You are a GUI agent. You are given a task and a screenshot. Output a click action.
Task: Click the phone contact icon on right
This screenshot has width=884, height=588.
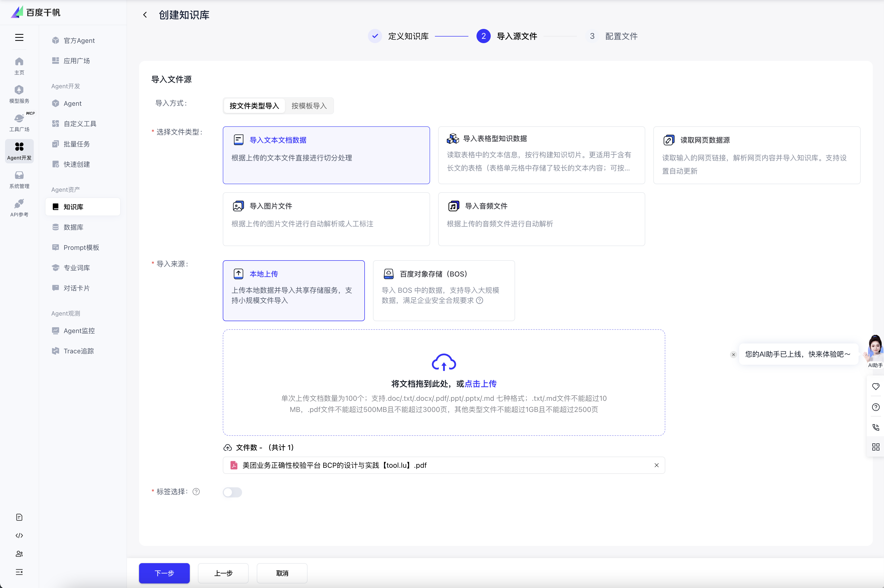click(875, 427)
